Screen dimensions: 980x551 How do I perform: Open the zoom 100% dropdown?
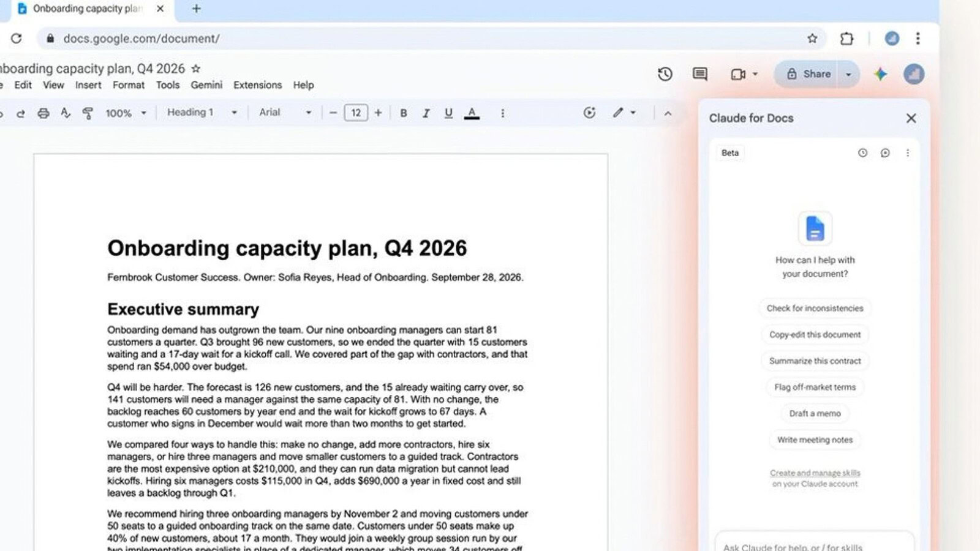click(x=126, y=113)
